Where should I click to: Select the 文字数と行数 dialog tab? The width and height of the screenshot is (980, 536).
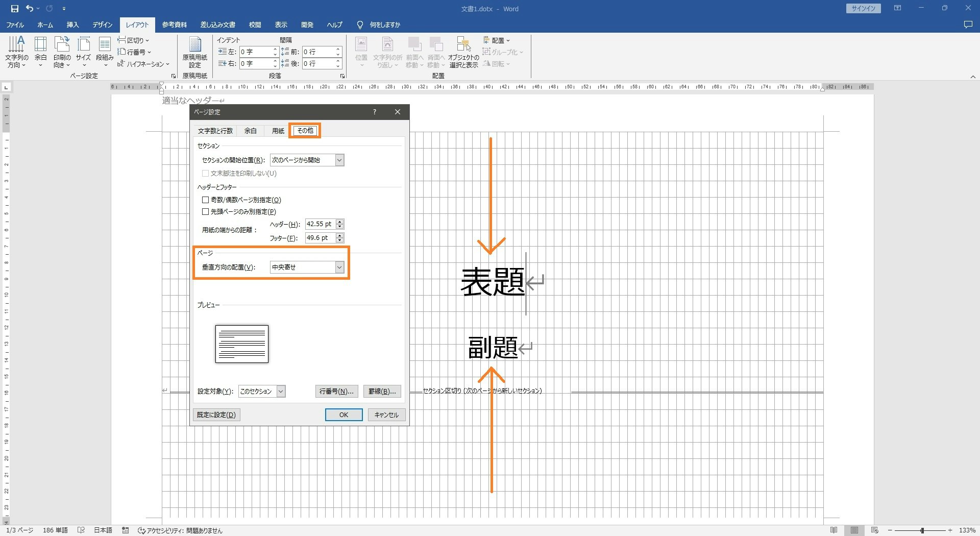click(x=215, y=131)
